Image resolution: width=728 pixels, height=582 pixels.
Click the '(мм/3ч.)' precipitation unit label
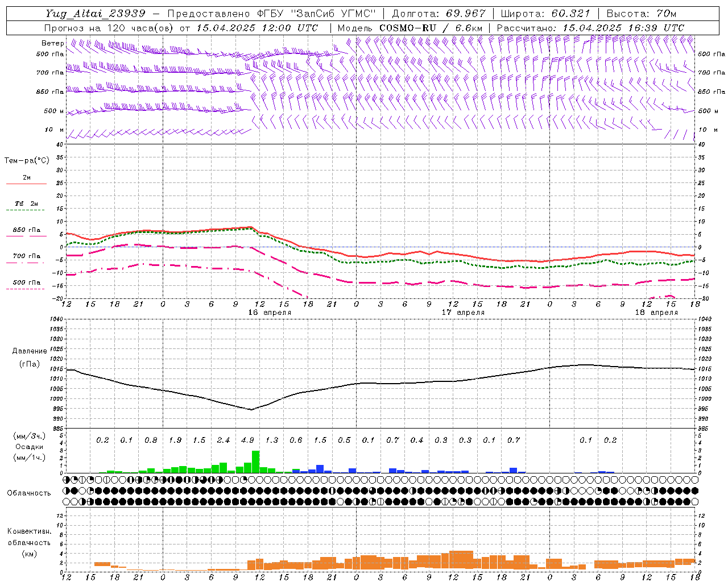point(29,436)
